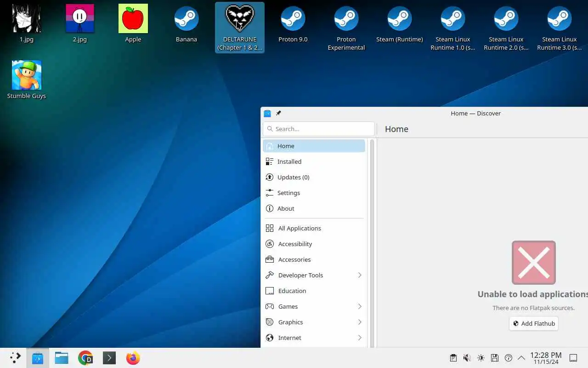Open the application launcher in the taskbar
This screenshot has height=368, width=588.
click(16, 358)
